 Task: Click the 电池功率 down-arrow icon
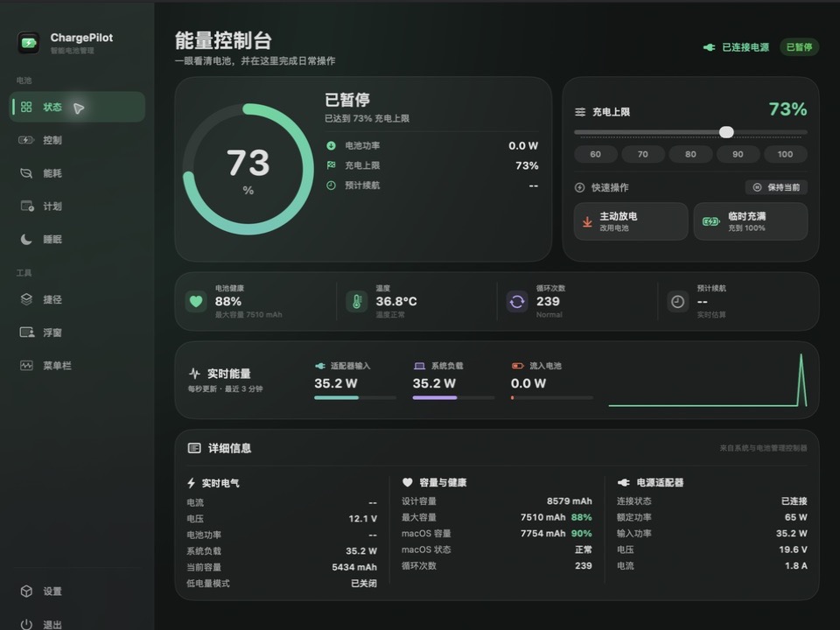331,146
